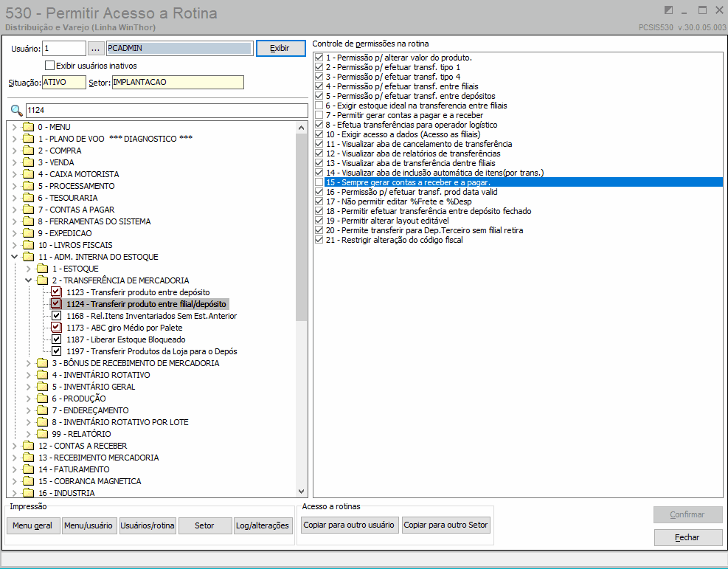Check permission 7 gerar contas a pagar
Viewport: 728px width, 569px height.
[319, 115]
